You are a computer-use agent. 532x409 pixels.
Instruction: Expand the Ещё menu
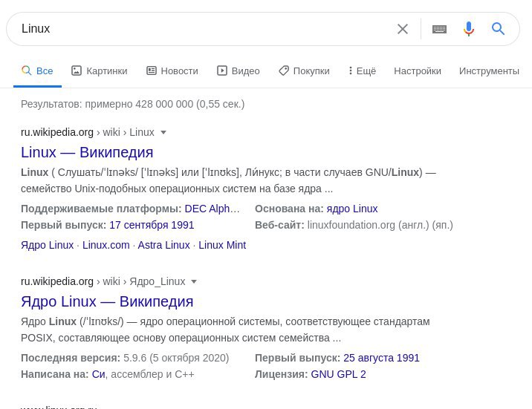click(363, 71)
